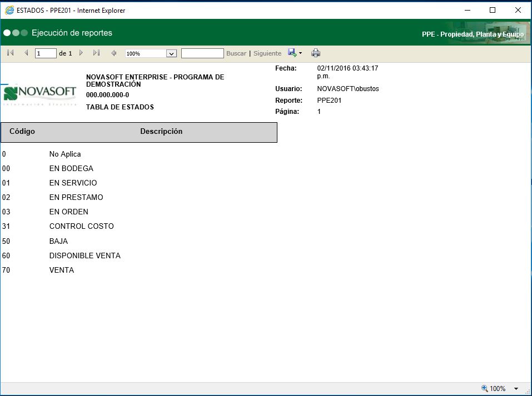The width and height of the screenshot is (532, 396).
Task: Click the status bar zoom magnifier icon
Action: (x=485, y=388)
